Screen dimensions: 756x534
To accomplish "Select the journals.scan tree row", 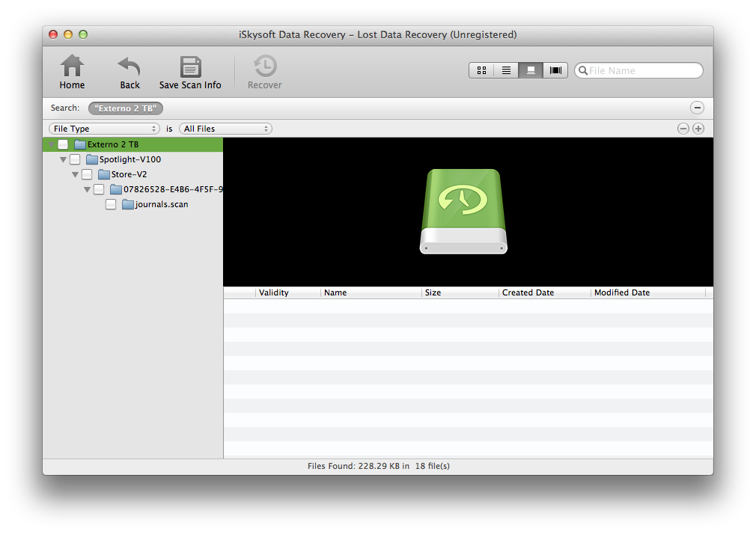I will [x=132, y=204].
